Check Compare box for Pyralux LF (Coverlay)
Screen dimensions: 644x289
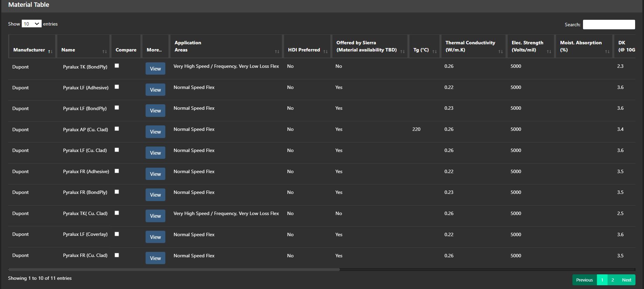pos(117,234)
